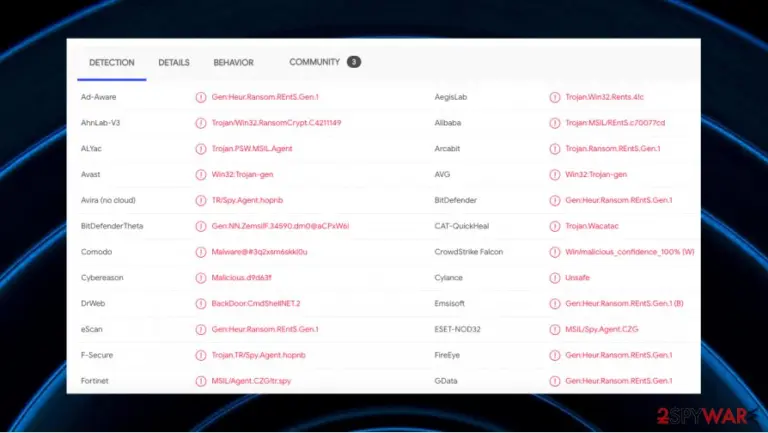The height and width of the screenshot is (433, 768).
Task: Select eScan's Gen:Heur.Ransom.REntS.Gen.1 result
Action: point(265,329)
